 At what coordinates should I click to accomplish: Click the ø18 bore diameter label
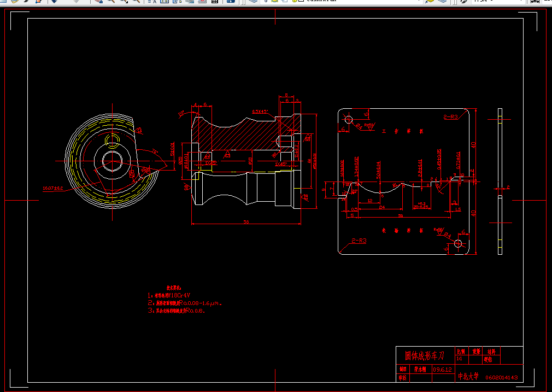(250, 161)
